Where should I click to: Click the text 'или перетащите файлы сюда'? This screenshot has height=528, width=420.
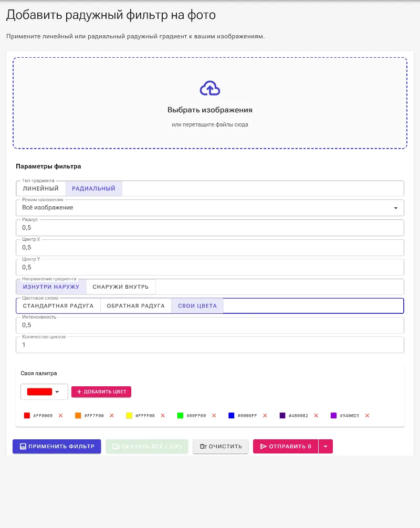click(x=210, y=124)
